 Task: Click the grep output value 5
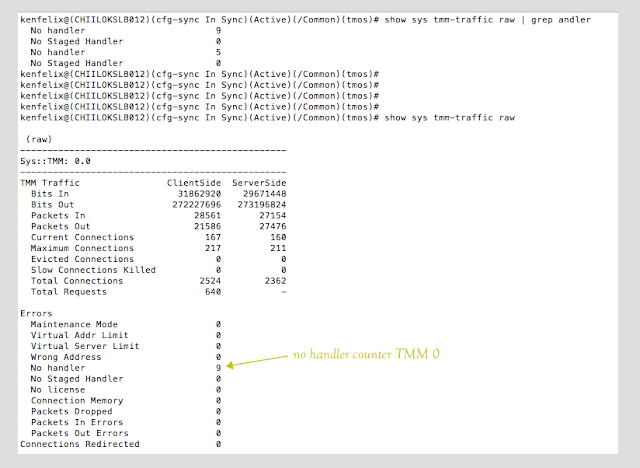pos(218,52)
